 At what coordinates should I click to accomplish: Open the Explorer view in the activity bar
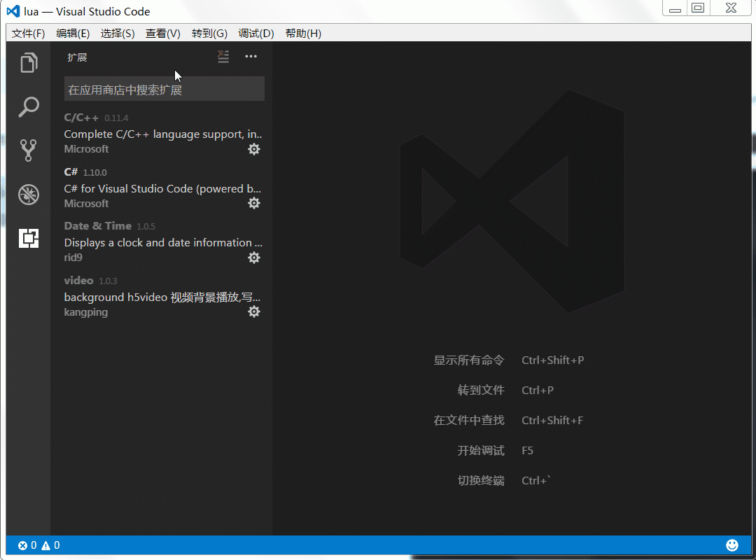(28, 62)
